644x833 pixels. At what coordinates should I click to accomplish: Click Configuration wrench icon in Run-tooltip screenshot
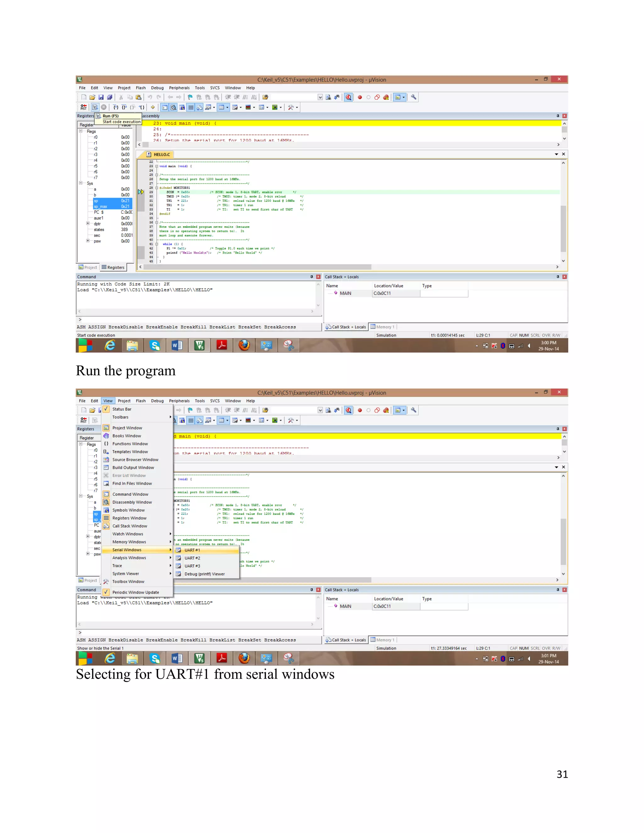pos(414,97)
